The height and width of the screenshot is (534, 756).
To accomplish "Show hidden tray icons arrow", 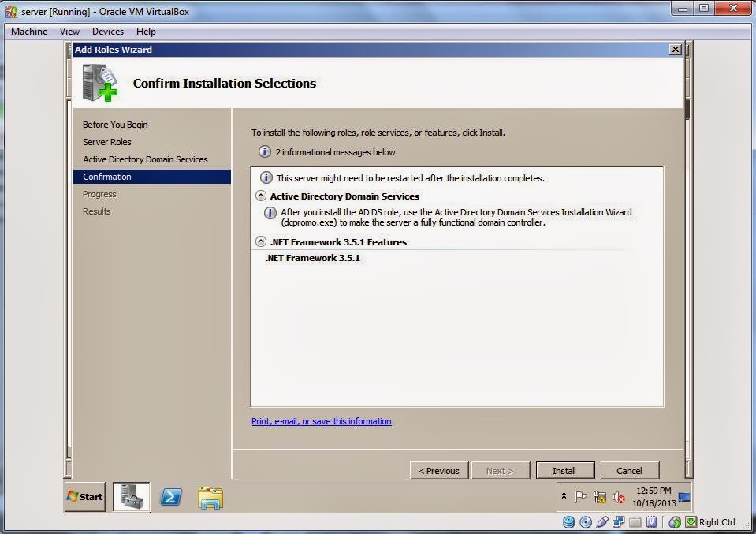I will click(x=564, y=496).
